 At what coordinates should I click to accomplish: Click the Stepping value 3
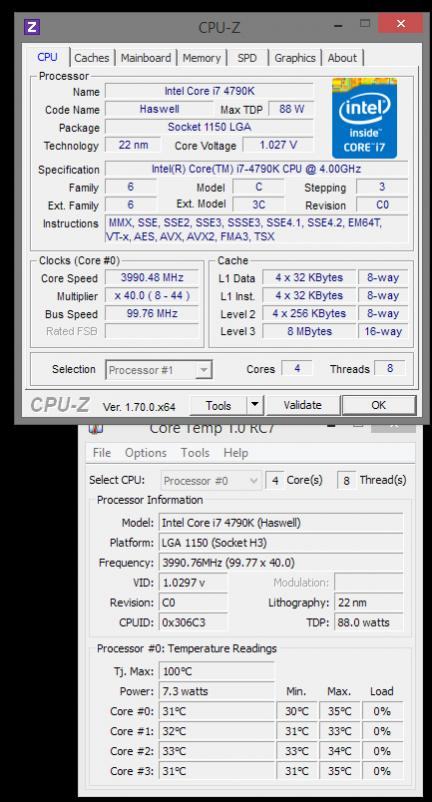[x=382, y=187]
